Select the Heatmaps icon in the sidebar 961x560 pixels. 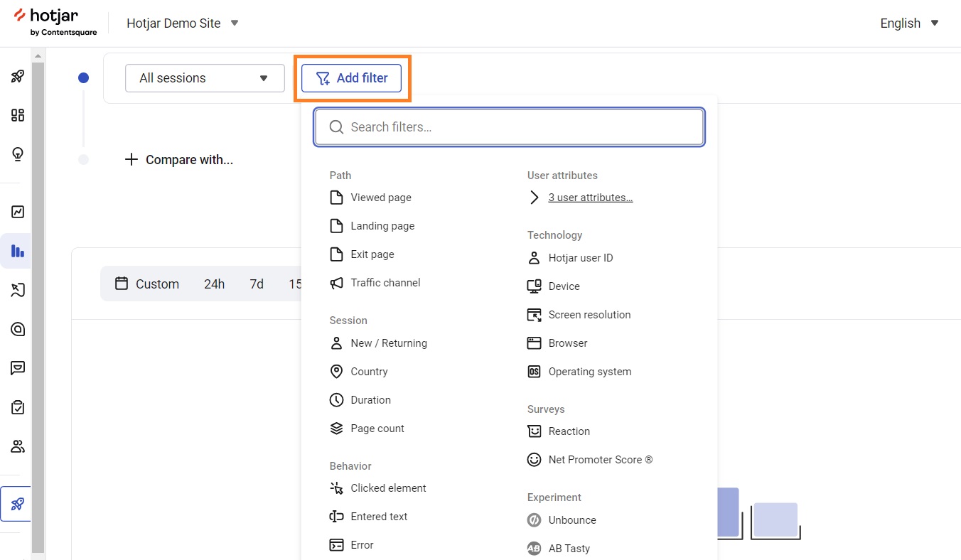(17, 289)
